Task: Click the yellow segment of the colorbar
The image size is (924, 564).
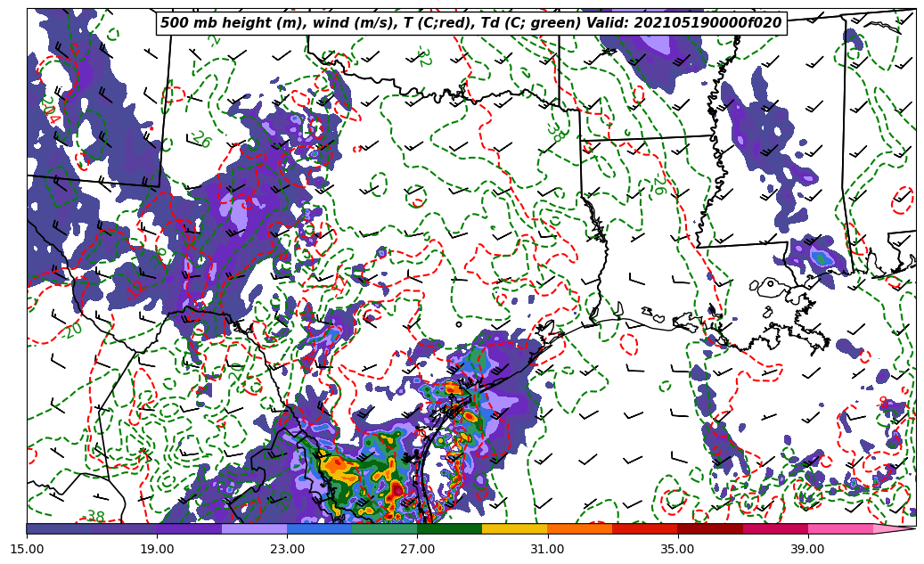Action: point(514,528)
